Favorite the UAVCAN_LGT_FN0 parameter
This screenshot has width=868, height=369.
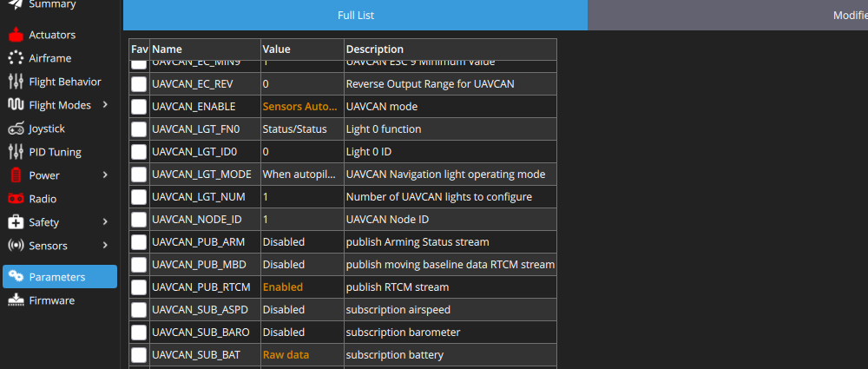pyautogui.click(x=139, y=129)
